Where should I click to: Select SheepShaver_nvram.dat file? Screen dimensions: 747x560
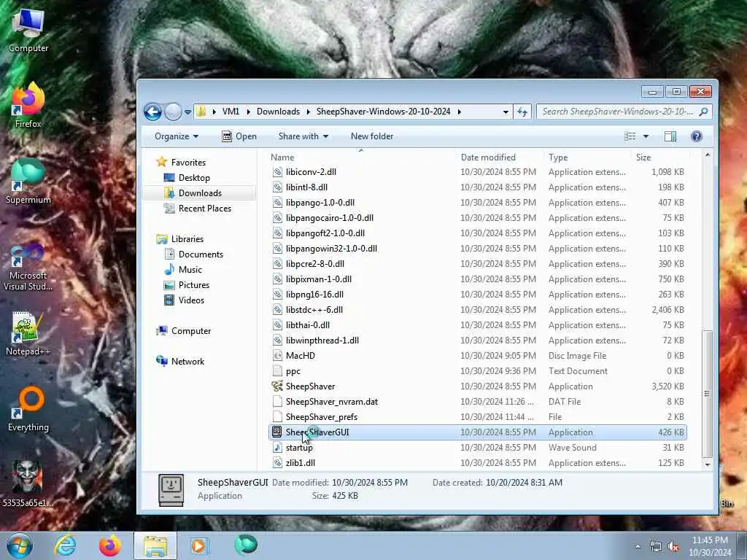(477, 402)
